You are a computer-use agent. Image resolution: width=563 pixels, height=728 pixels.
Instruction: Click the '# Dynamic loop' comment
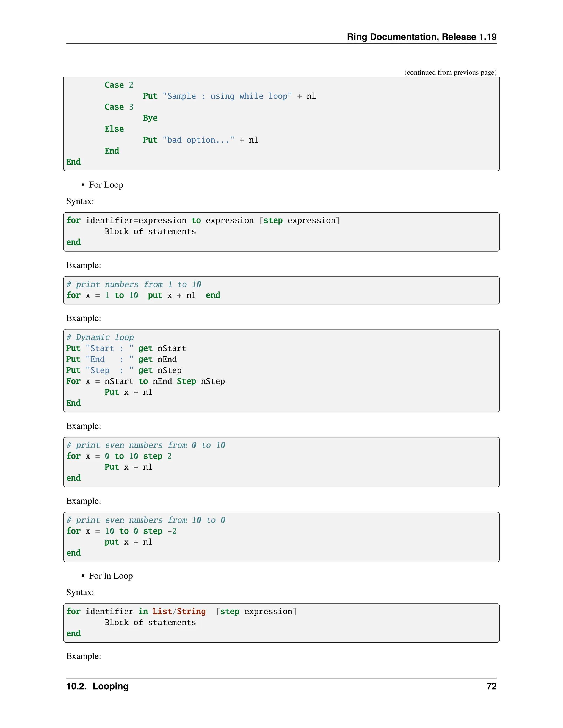tap(100, 337)
